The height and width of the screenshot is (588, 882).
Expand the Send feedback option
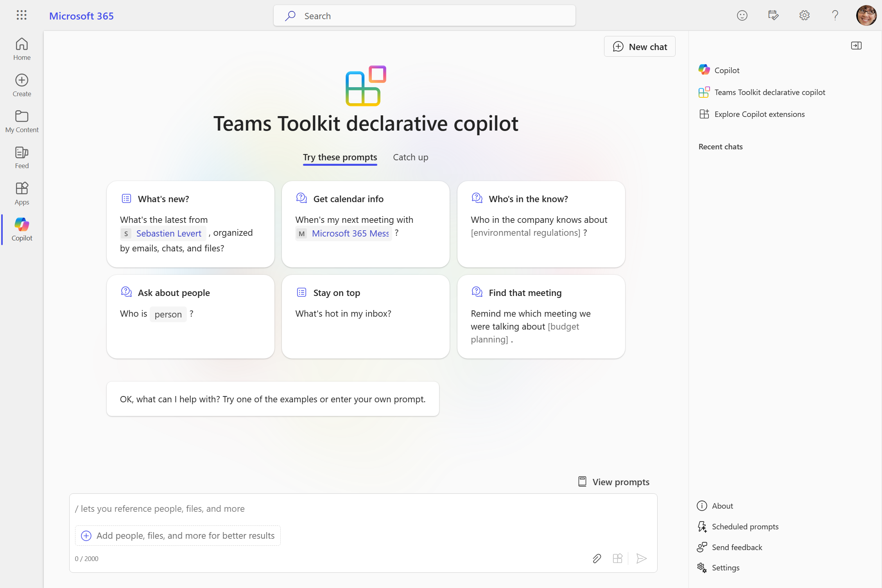(737, 547)
